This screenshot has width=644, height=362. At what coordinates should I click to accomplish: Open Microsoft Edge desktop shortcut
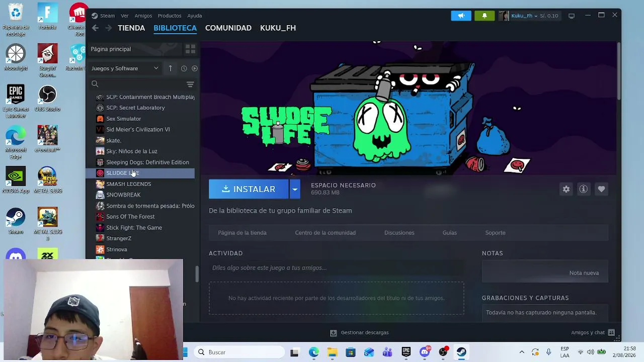(16, 142)
